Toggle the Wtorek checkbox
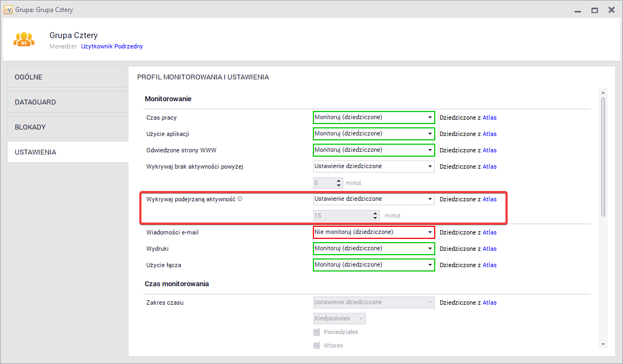 [x=317, y=346]
